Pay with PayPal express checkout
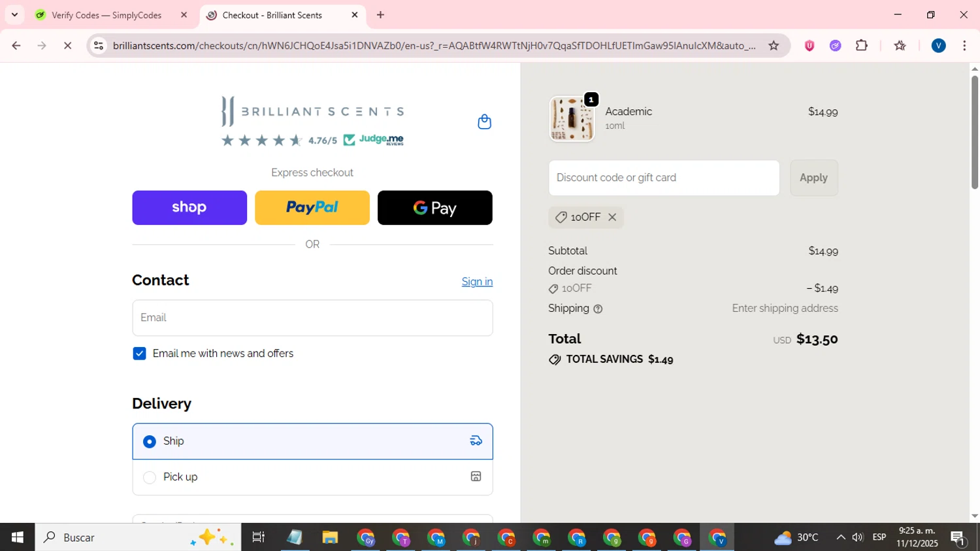Viewport: 980px width, 551px height. point(312,208)
